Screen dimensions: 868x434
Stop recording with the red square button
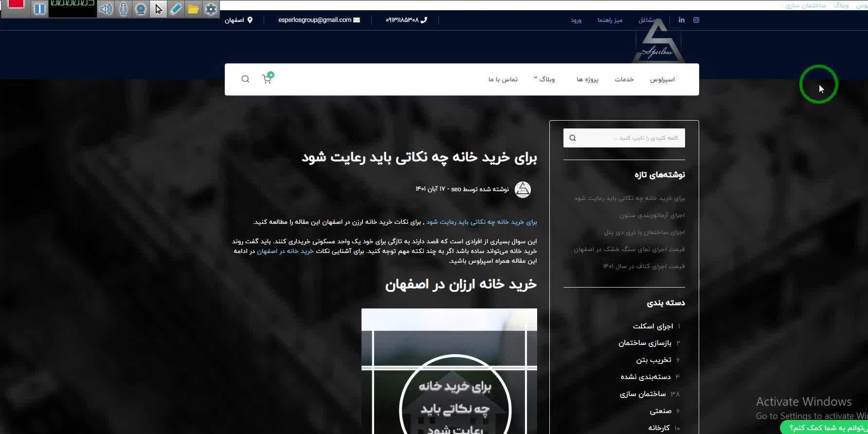coord(16,4)
